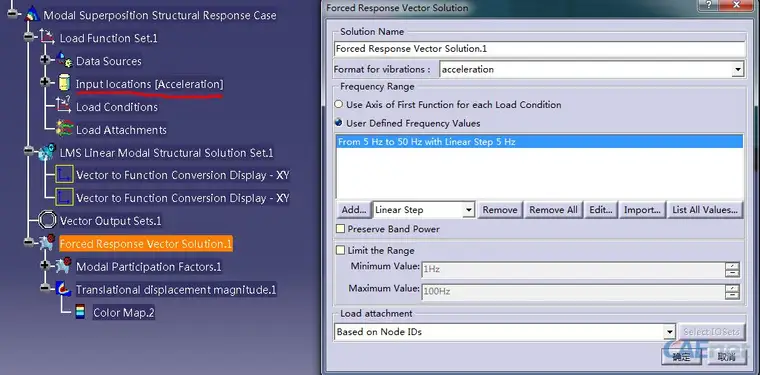The height and width of the screenshot is (375, 760).
Task: Collapse Modal Superposition Structural Response Case node
Action: [13, 14]
